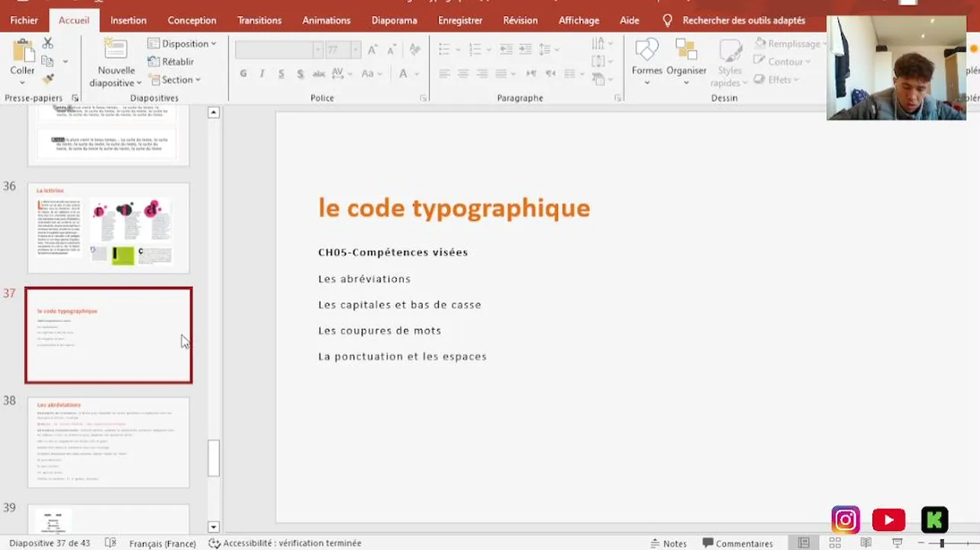Align text right
Screen dimensions: 980x550
(482, 74)
